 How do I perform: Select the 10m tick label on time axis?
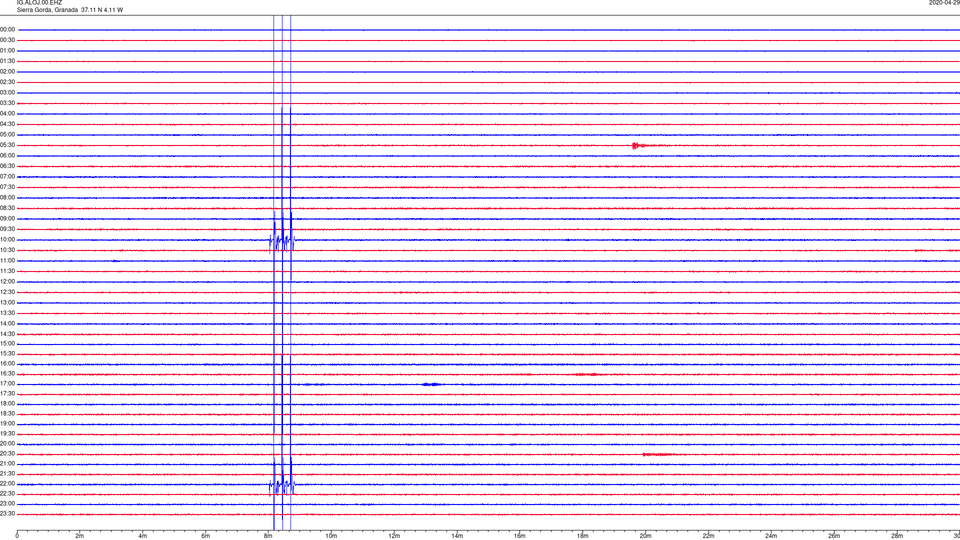tap(331, 536)
